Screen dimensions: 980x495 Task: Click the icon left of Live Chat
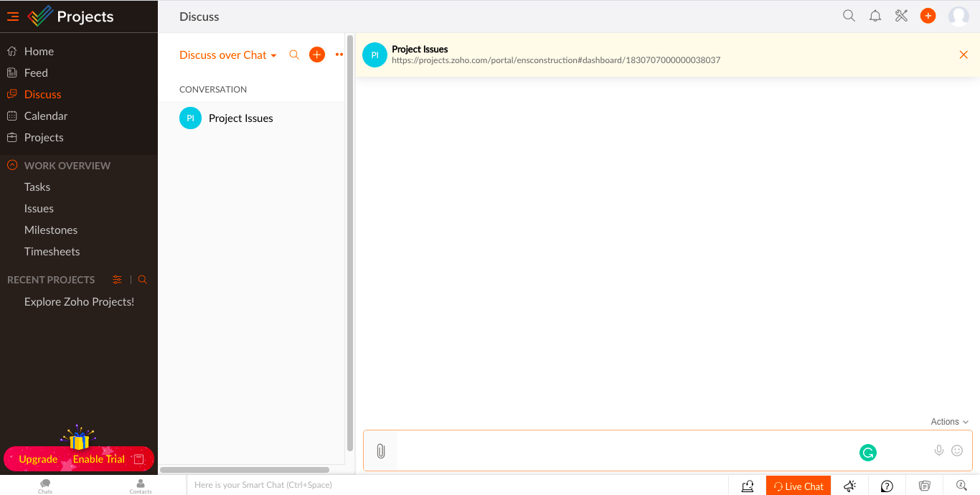point(748,486)
